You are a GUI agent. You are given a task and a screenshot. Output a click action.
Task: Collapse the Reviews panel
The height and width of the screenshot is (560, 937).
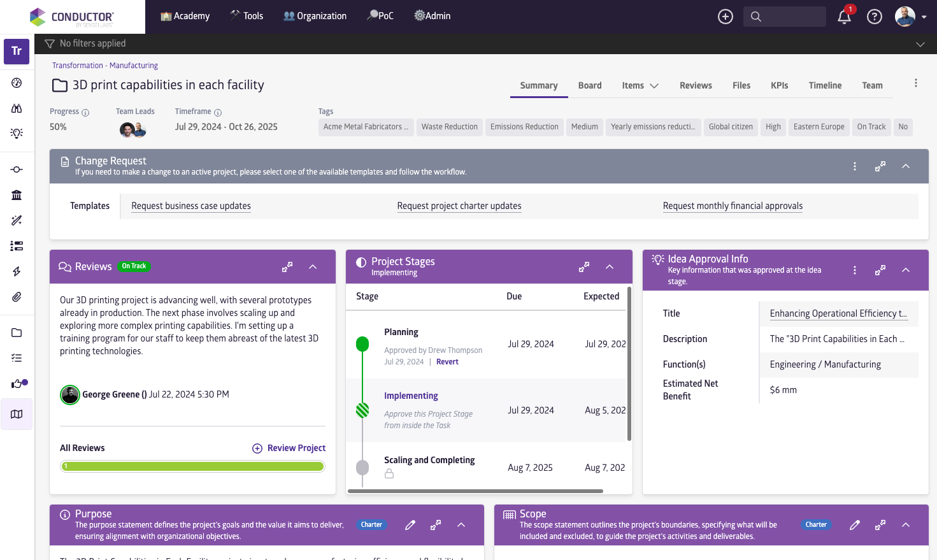point(313,267)
